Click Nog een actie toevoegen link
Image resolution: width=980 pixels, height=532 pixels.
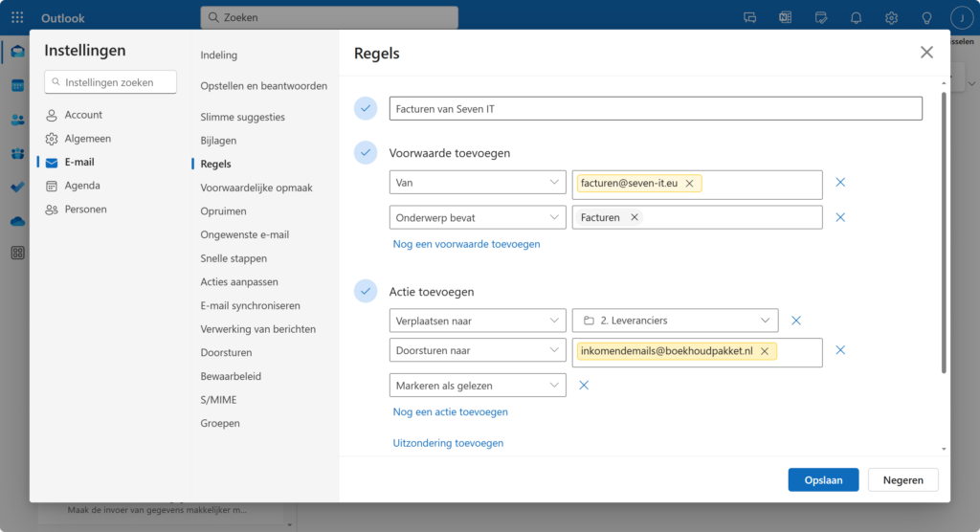[x=450, y=411]
